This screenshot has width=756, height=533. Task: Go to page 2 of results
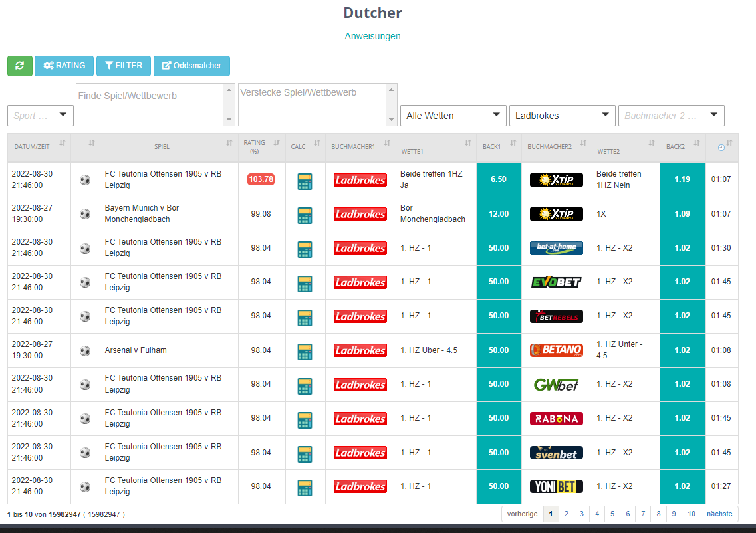(566, 514)
